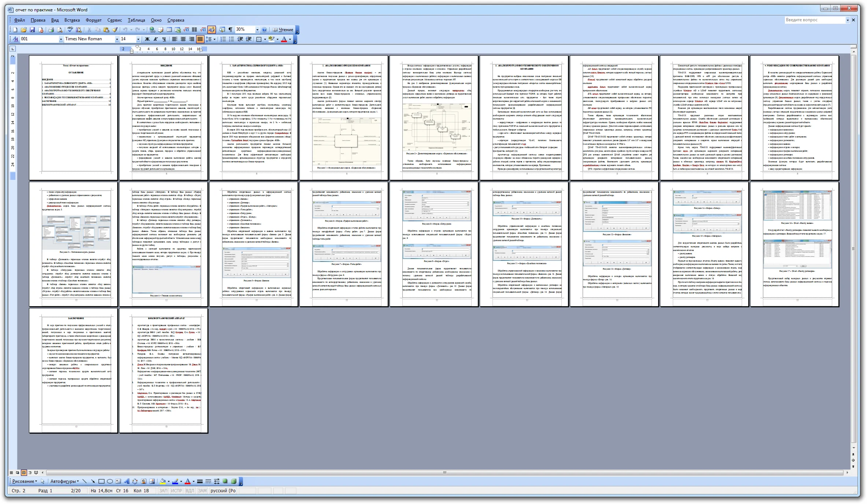The width and height of the screenshot is (867, 504).
Task: Open Print Preview from the toolbar
Action: 59,30
